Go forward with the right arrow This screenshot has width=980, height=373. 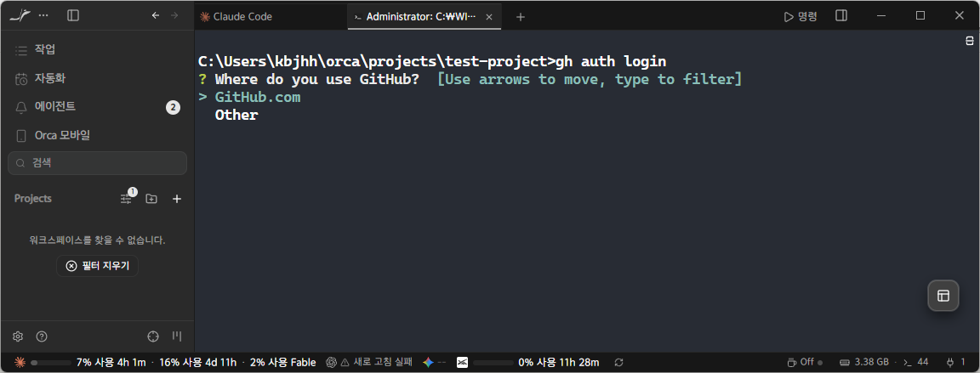pos(174,15)
